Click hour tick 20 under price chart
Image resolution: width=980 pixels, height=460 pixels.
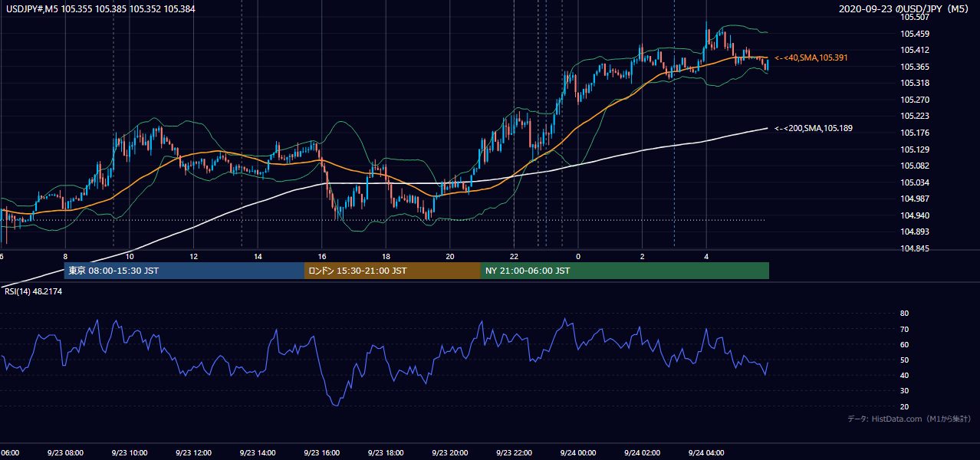point(450,257)
